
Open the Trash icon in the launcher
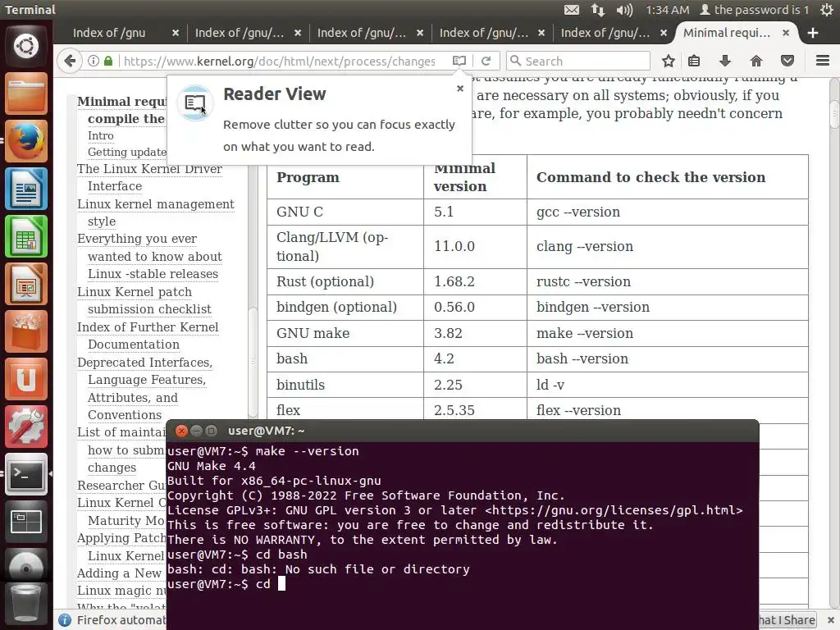25,603
